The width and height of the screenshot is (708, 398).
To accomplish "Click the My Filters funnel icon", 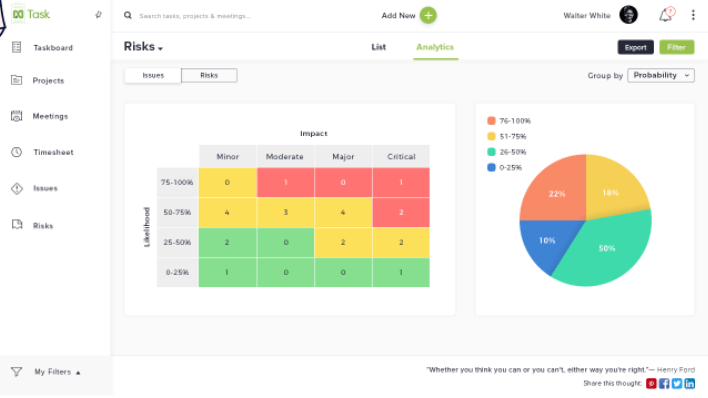I will [x=16, y=372].
